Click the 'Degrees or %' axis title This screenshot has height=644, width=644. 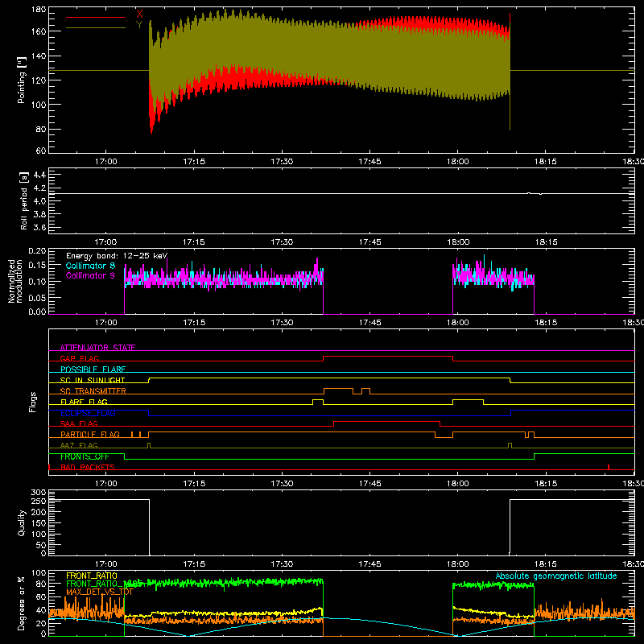tap(22, 603)
